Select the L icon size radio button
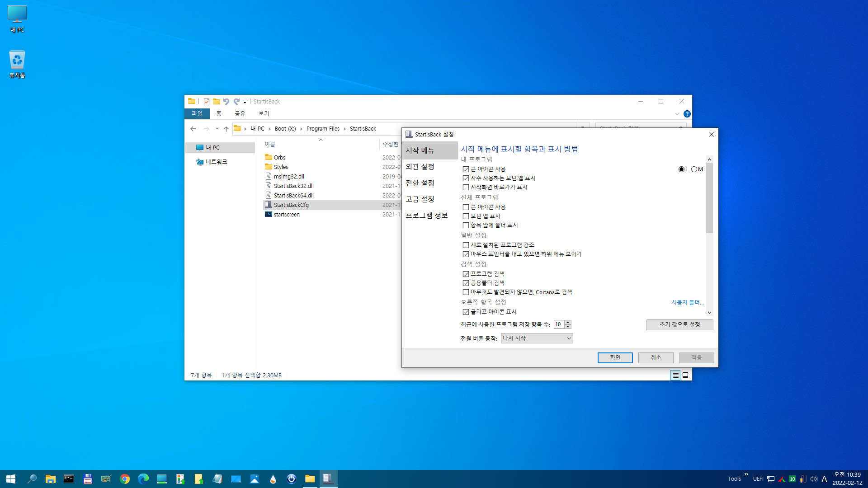This screenshot has width=868, height=488. 681,169
